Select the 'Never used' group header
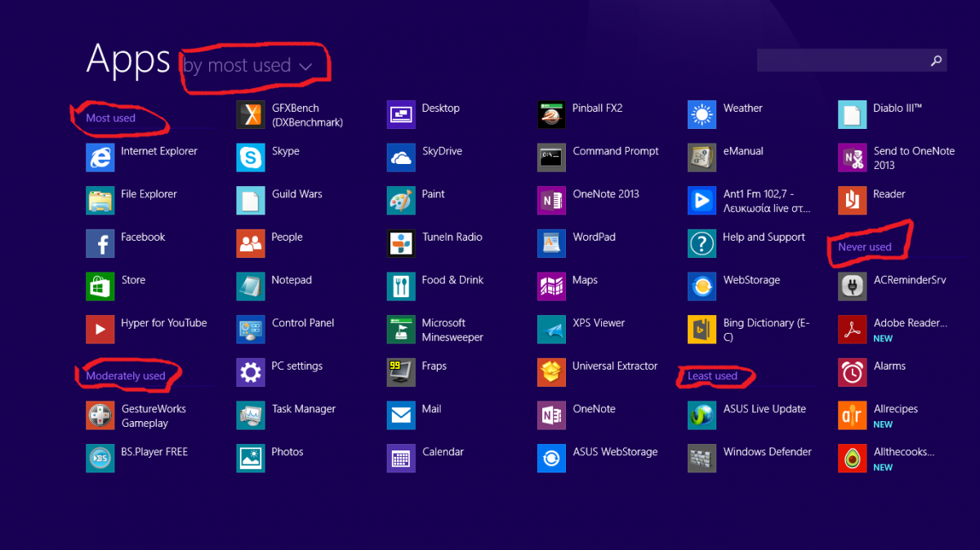The height and width of the screenshot is (550, 980). pyautogui.click(x=865, y=247)
